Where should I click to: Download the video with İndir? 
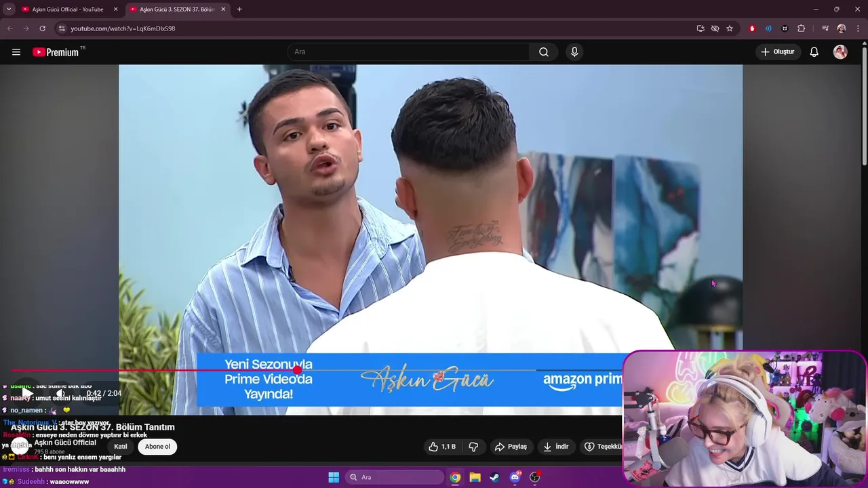coord(555,447)
